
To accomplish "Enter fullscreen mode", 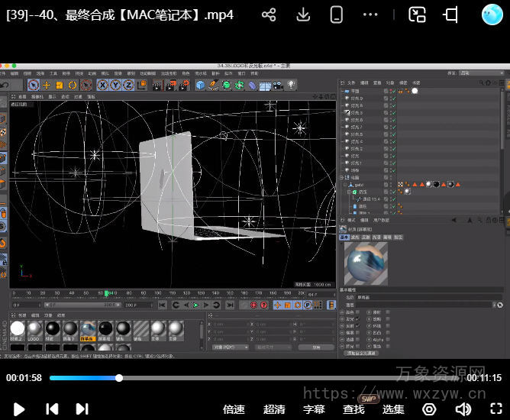I will point(495,409).
